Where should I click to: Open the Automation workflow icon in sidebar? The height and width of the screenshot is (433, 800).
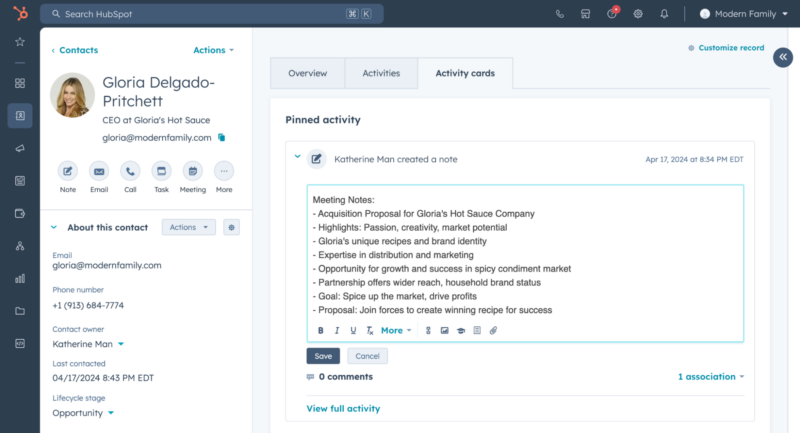tap(20, 246)
